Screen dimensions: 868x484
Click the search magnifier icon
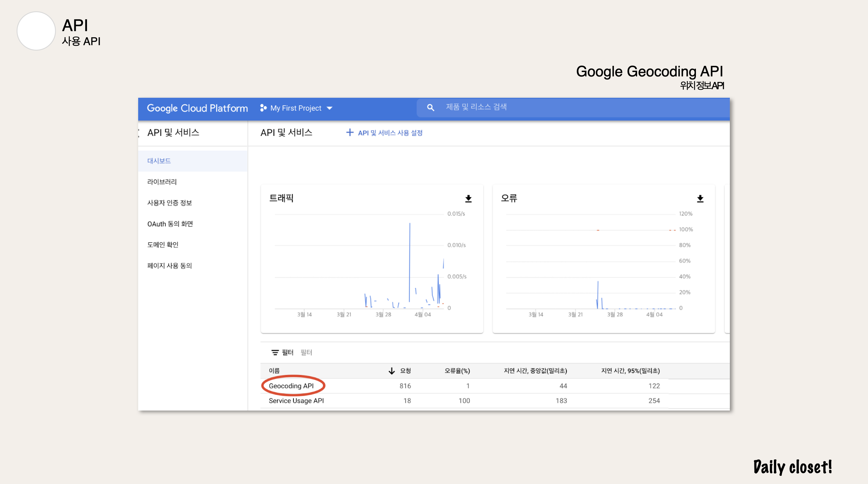pos(430,108)
